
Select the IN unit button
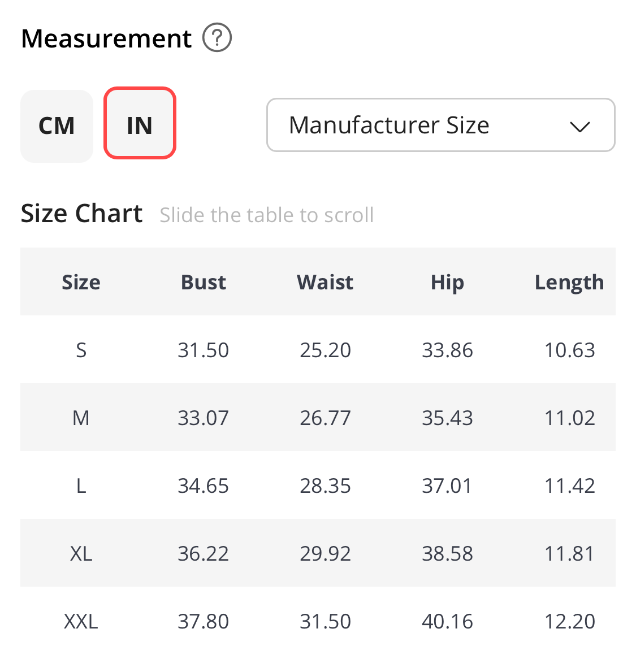140,123
